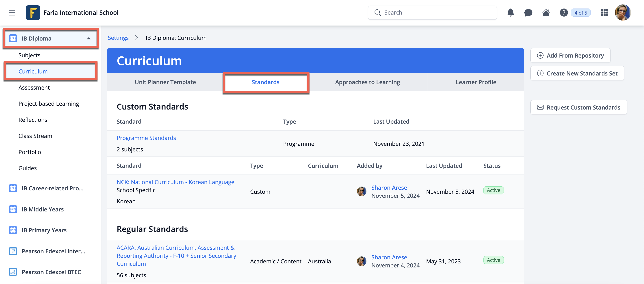Image resolution: width=644 pixels, height=284 pixels.
Task: Open the hamburger menu icon
Action: pos(12,13)
